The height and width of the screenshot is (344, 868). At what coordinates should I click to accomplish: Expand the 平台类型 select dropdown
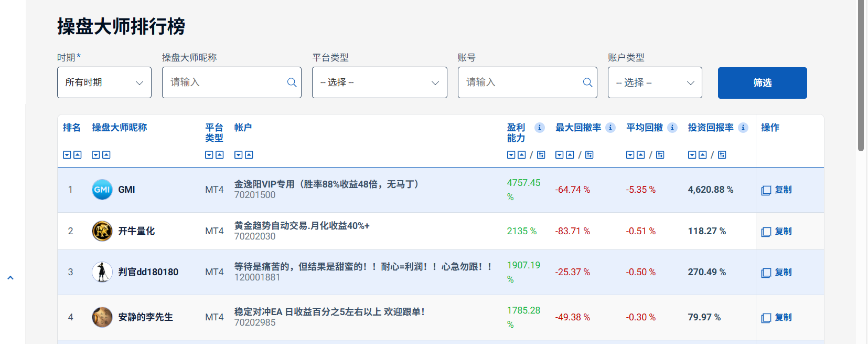pyautogui.click(x=380, y=82)
